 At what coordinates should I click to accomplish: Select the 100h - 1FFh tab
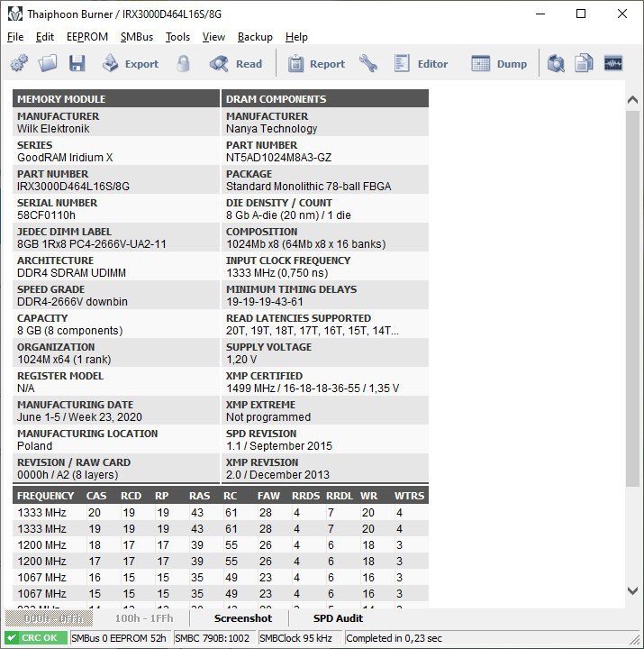(144, 618)
